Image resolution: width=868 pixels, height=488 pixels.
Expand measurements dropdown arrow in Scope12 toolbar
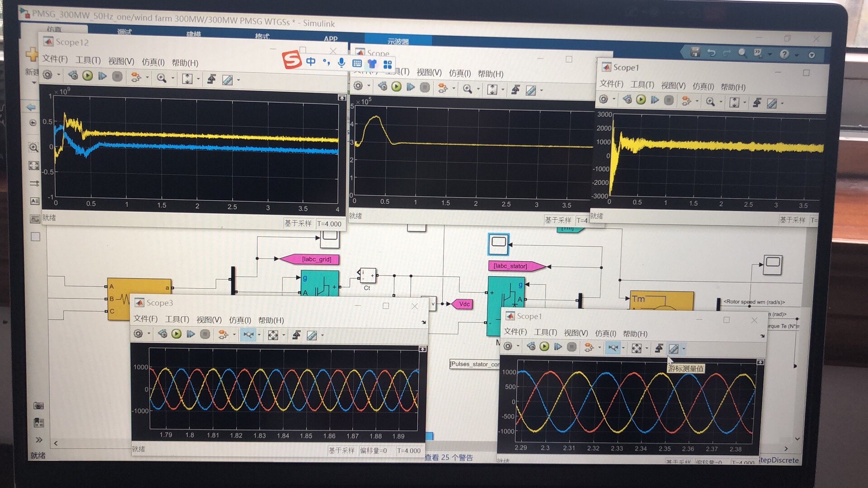pos(238,80)
